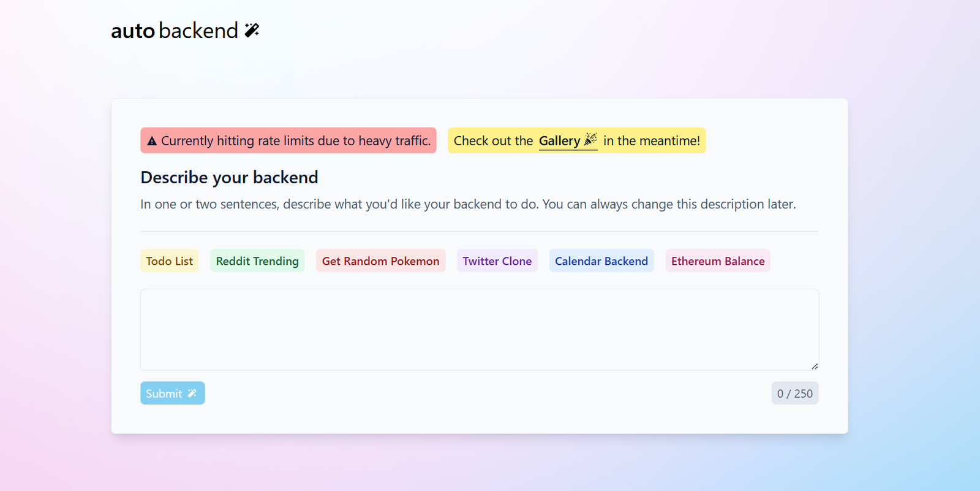
Task: Choose the Reddit Trending example
Action: 257,261
